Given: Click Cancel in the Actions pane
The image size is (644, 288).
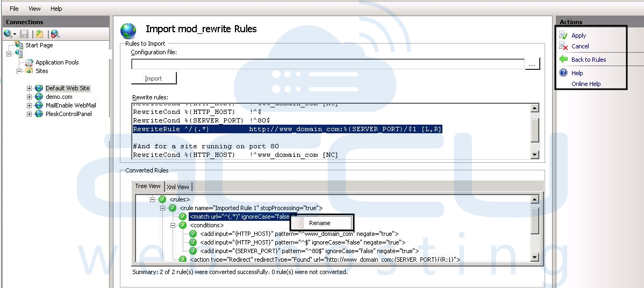Looking at the screenshot, I should (x=580, y=46).
